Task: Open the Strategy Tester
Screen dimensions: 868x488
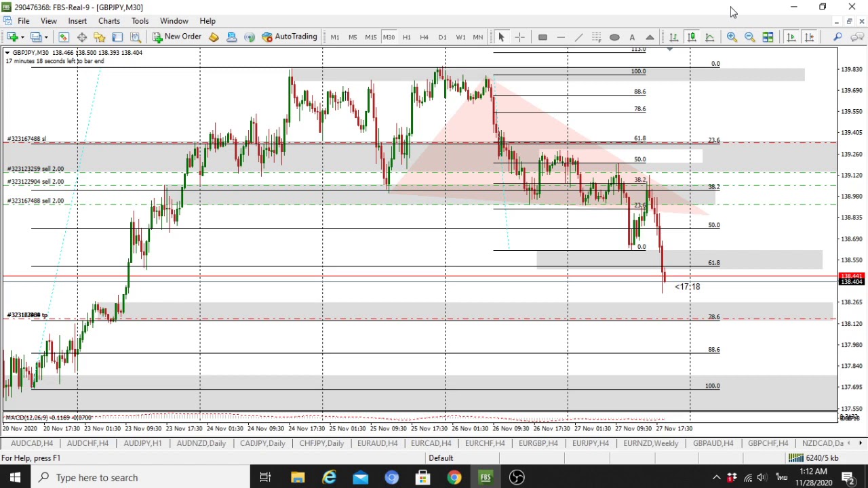Action: [x=135, y=37]
